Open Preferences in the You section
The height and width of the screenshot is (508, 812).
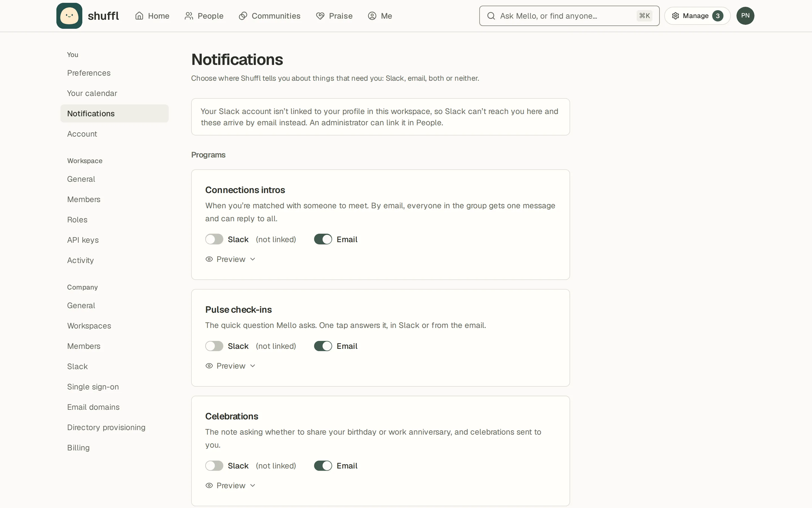(x=114, y=73)
